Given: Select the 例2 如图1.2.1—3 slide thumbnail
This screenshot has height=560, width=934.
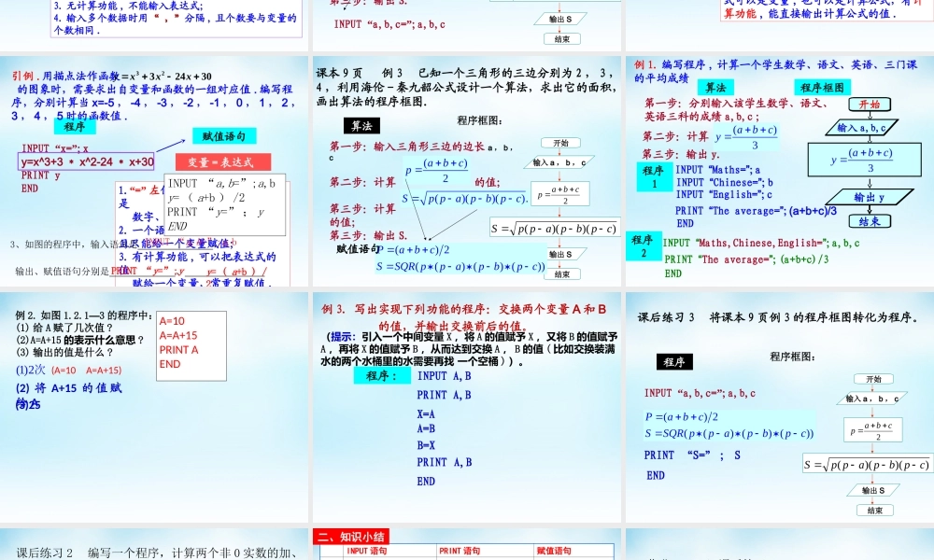Looking at the screenshot, I should (x=154, y=407).
